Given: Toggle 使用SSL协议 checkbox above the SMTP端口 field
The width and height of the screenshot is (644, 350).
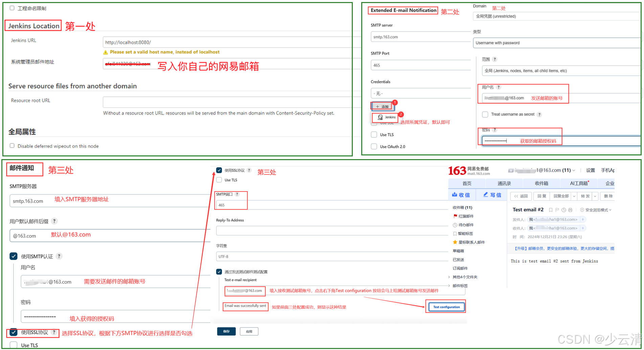Looking at the screenshot, I should pyautogui.click(x=219, y=170).
